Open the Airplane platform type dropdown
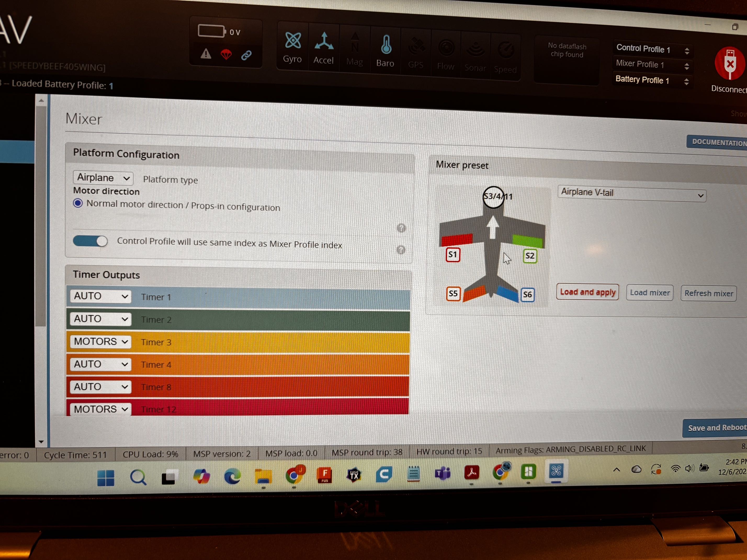 (x=103, y=178)
